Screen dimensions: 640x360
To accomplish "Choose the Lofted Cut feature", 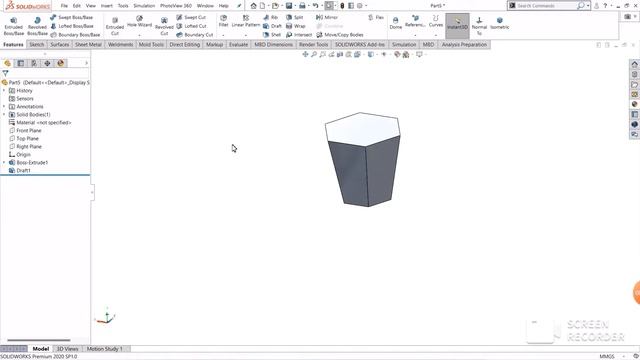I will [191, 26].
